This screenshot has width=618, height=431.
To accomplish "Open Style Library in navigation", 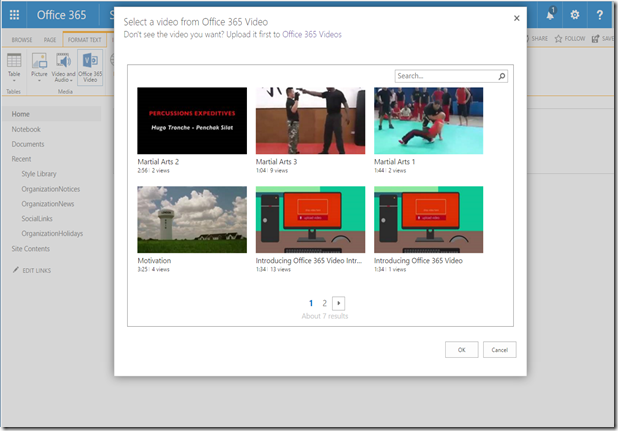I will pos(39,174).
